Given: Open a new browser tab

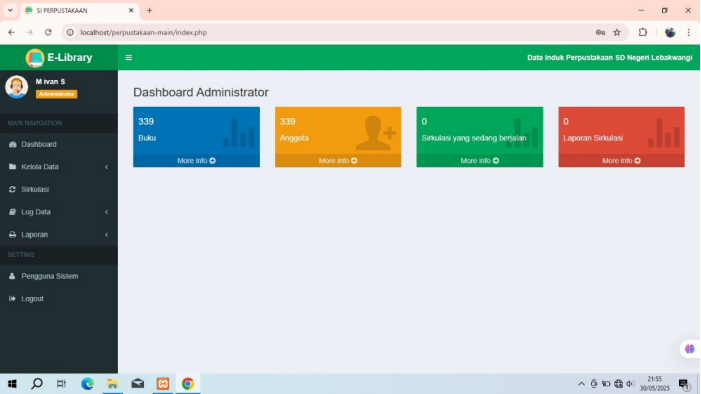Looking at the screenshot, I should (x=150, y=10).
